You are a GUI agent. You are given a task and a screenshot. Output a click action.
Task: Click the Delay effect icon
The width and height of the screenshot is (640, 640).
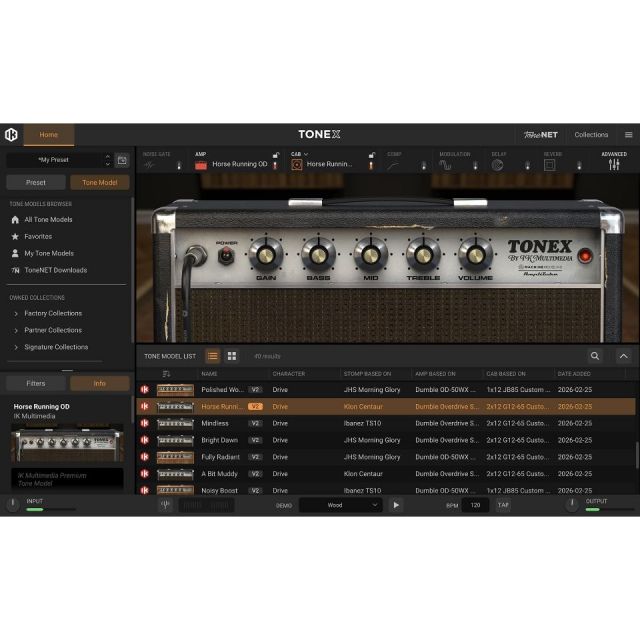[497, 165]
